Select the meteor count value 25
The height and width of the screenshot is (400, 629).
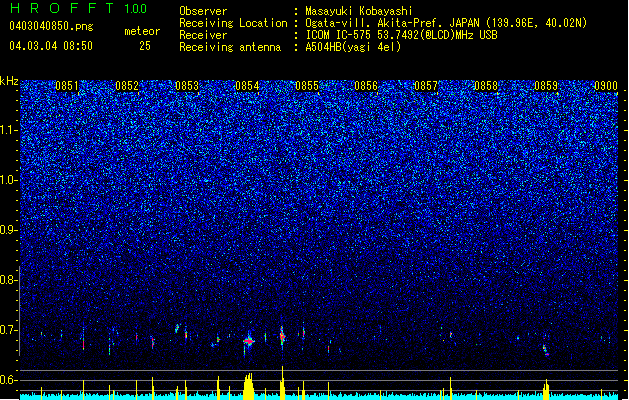click(145, 46)
